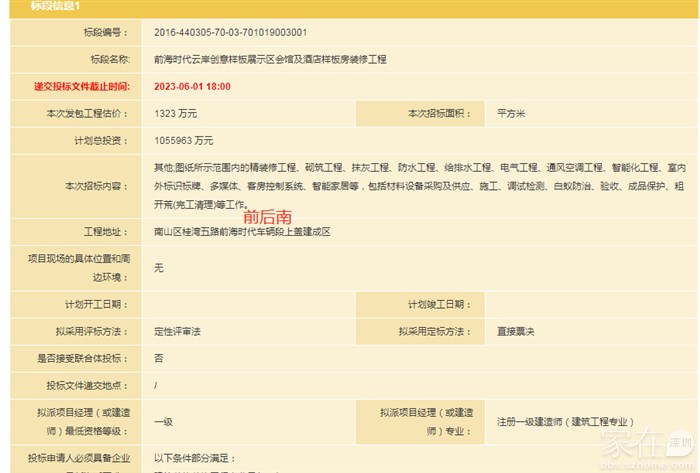Viewport: 700px width, 473px height.
Task: Click the red 前后南 annotation text
Action: (268, 215)
